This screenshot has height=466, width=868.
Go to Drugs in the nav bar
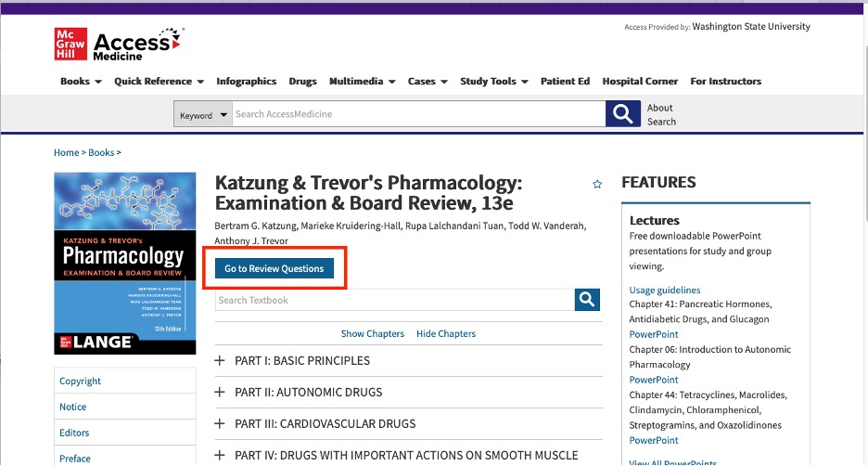(303, 82)
